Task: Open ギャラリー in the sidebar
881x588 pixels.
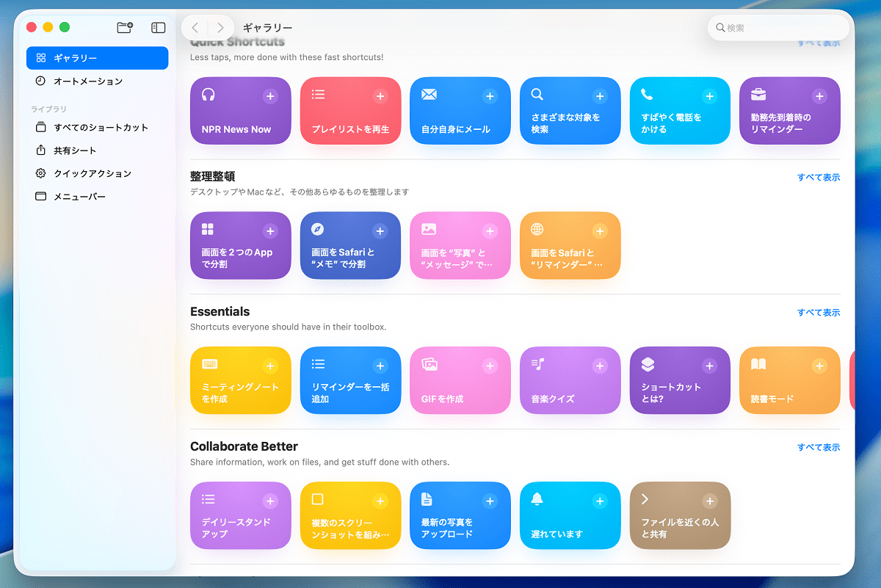Action: pyautogui.click(x=97, y=58)
